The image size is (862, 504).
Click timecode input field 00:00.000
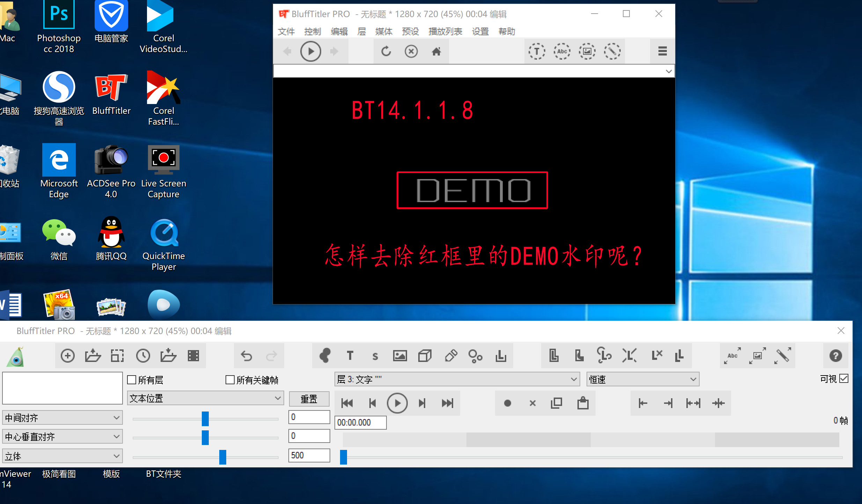tap(360, 422)
